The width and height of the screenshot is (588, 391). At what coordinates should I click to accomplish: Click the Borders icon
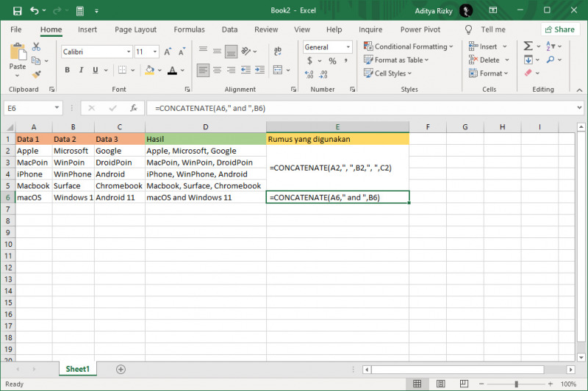click(122, 70)
